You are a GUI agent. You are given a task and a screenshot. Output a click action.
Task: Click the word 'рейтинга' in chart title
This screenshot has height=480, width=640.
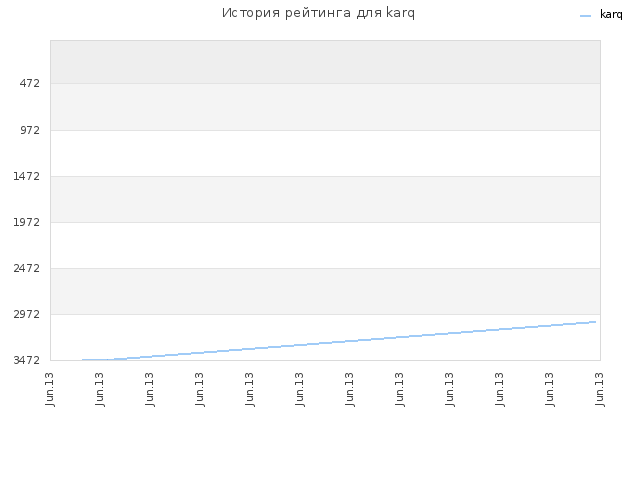pyautogui.click(x=318, y=13)
